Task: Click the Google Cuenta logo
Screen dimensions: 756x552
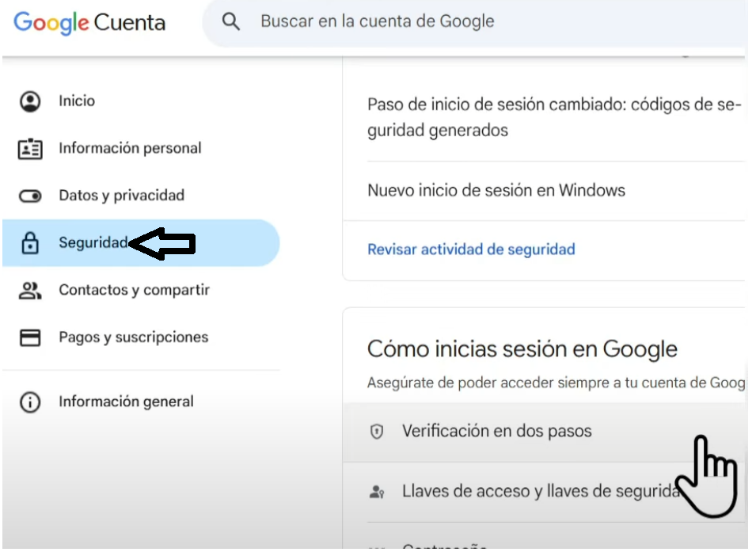Action: (89, 23)
